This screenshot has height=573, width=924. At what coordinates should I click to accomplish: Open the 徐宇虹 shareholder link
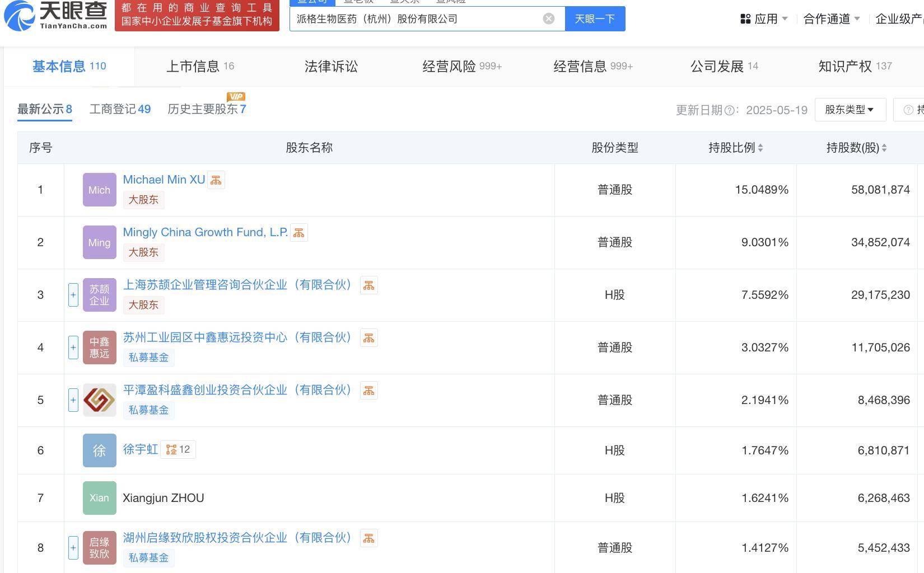(x=141, y=449)
